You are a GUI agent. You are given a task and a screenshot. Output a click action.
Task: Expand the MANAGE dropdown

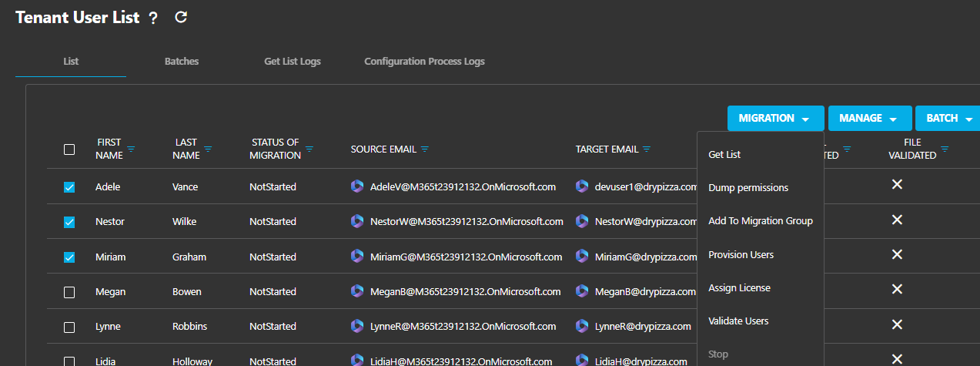click(x=870, y=119)
